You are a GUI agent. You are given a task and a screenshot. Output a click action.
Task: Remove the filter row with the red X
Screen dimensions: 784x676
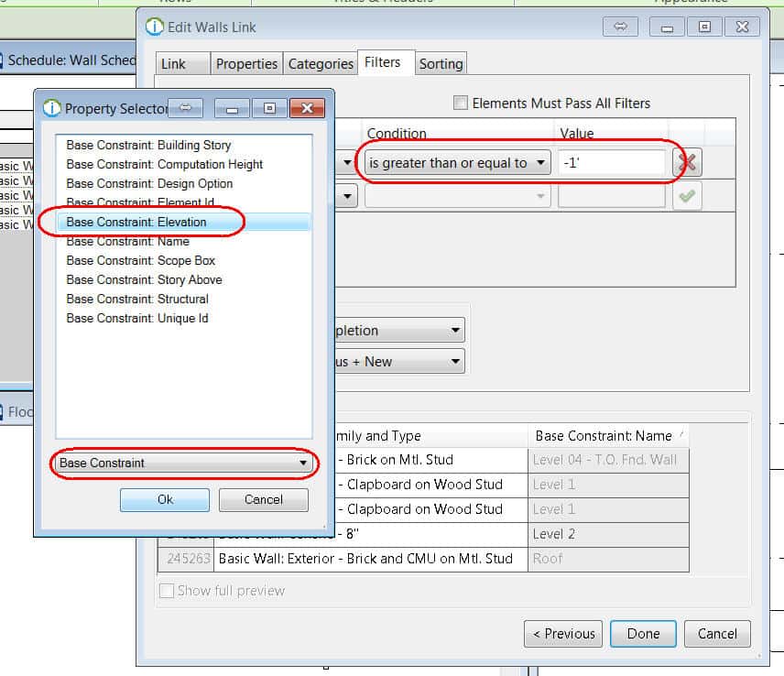point(687,162)
